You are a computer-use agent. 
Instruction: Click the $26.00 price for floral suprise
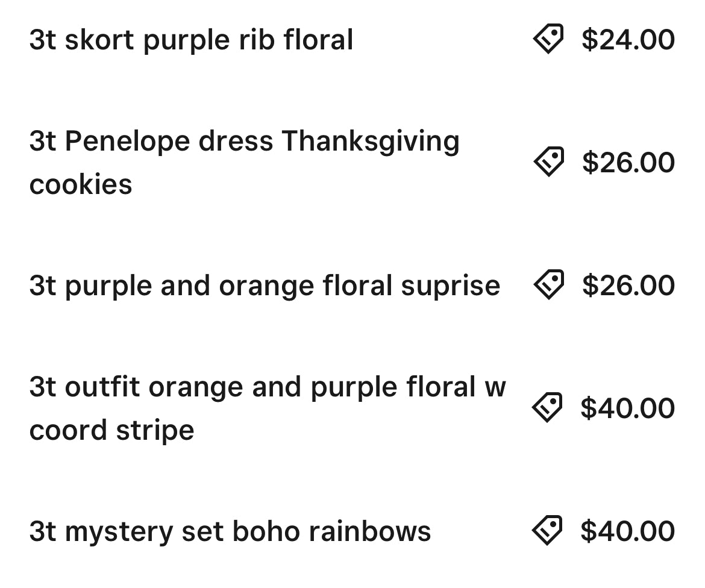point(628,286)
